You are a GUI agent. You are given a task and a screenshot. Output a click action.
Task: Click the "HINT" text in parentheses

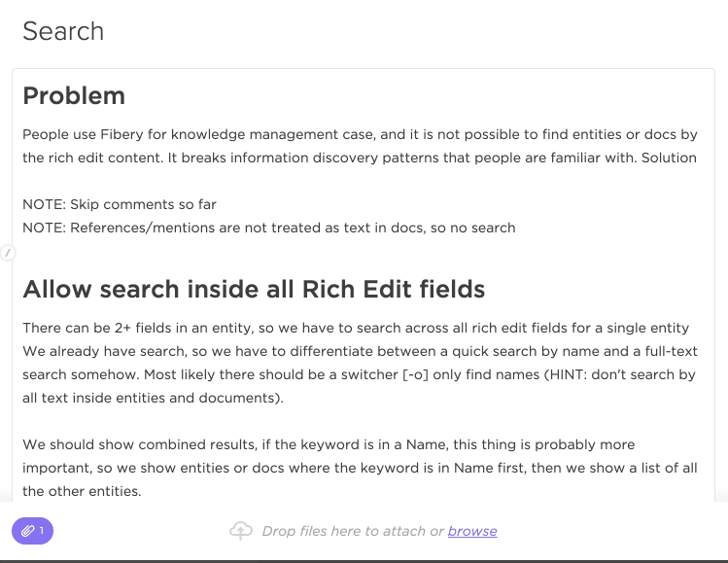click(561, 374)
